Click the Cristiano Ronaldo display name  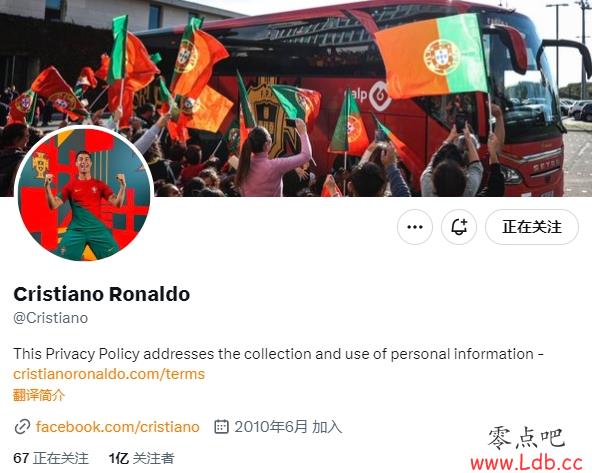tap(102, 294)
